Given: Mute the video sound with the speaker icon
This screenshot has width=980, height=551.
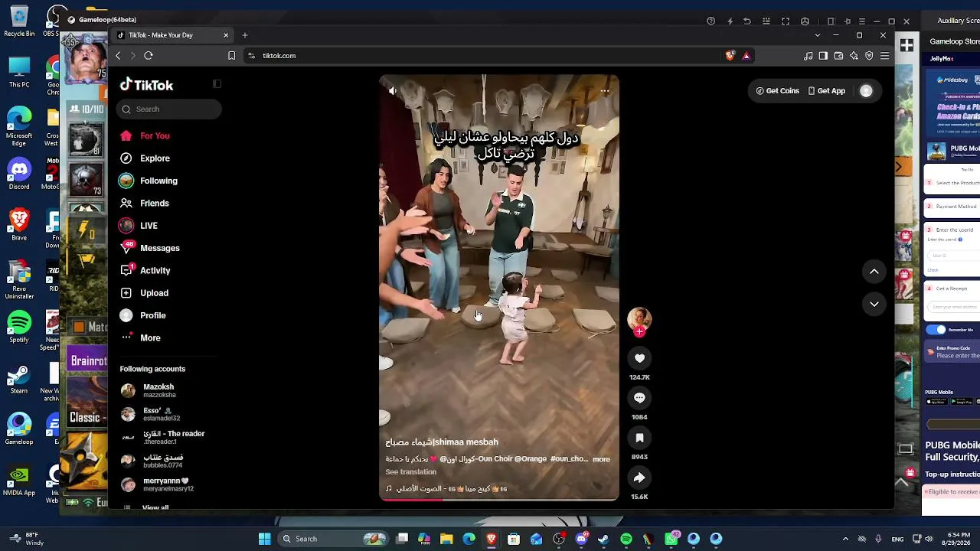Looking at the screenshot, I should pos(393,91).
